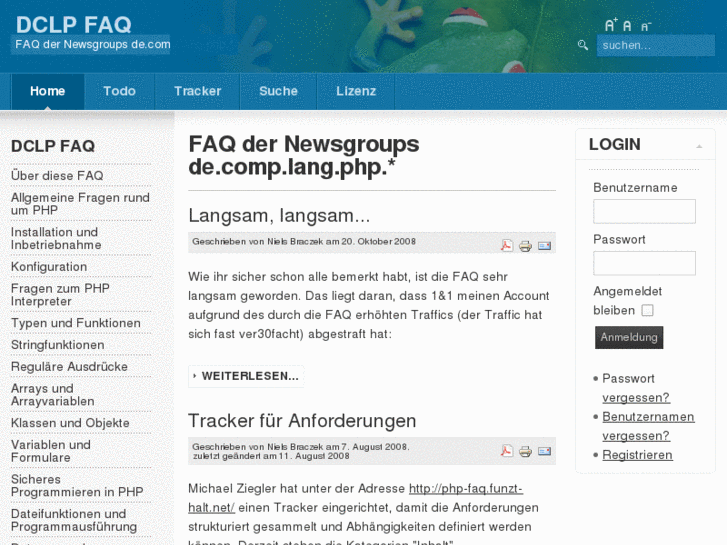Email the Langsam, langsam article
This screenshot has width=727, height=545.
544,245
